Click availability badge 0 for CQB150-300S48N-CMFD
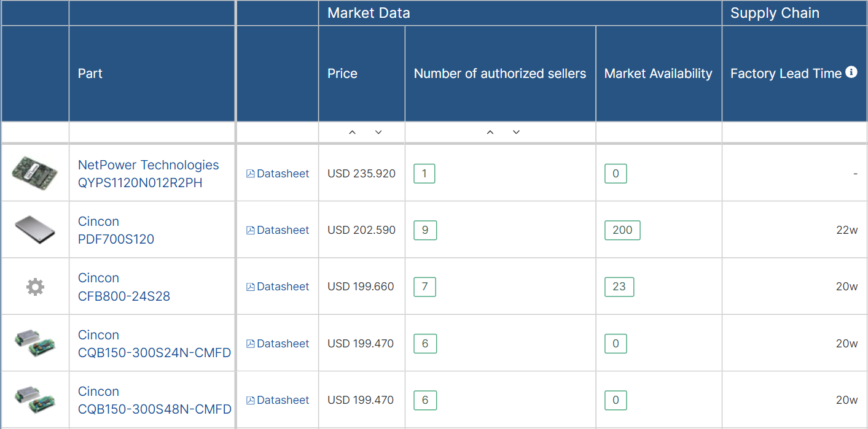 click(x=616, y=400)
